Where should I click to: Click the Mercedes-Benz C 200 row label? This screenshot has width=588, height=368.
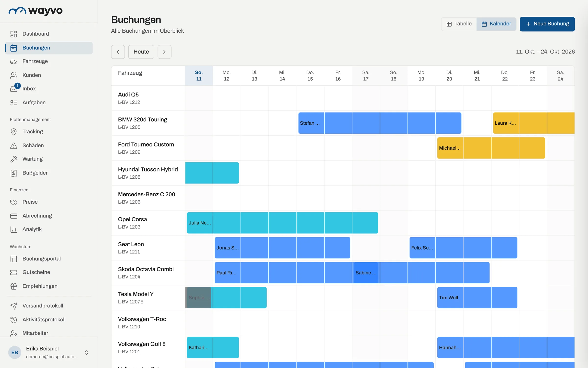pyautogui.click(x=148, y=198)
